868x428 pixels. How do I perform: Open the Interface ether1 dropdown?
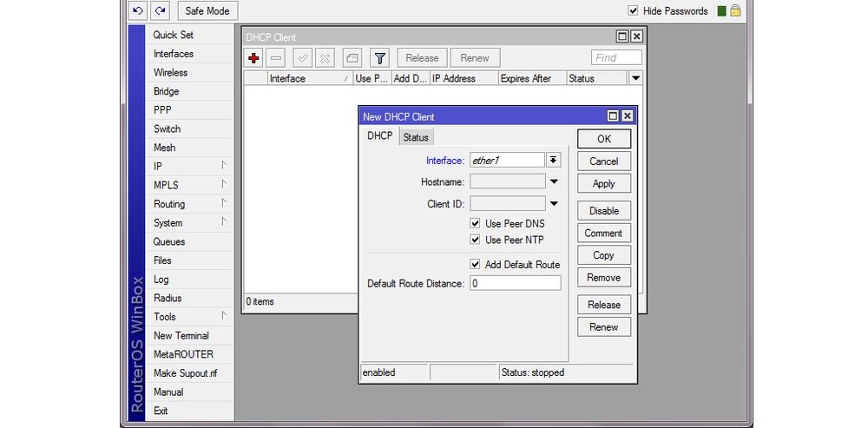coord(553,160)
